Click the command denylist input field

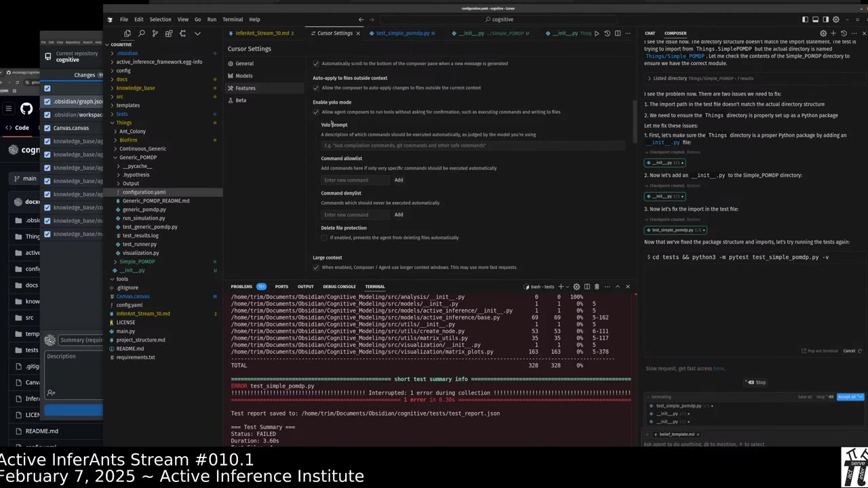pyautogui.click(x=355, y=215)
